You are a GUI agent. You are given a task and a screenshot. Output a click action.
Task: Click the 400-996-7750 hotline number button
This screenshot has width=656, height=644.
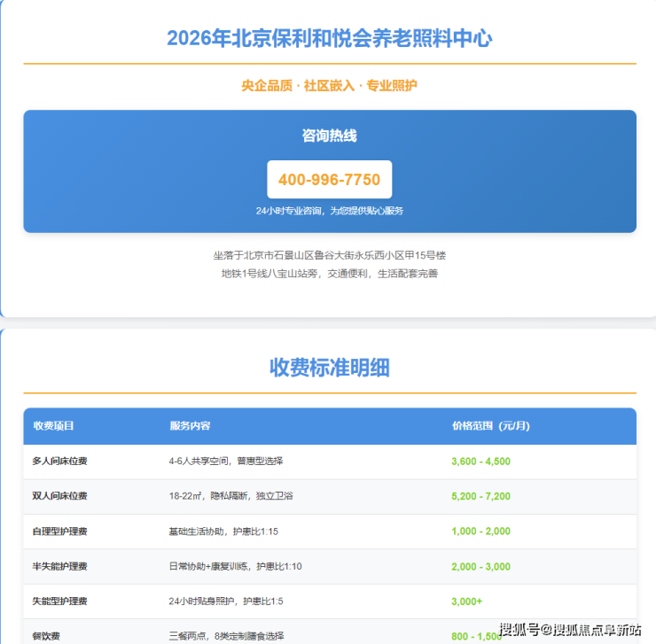click(x=329, y=180)
